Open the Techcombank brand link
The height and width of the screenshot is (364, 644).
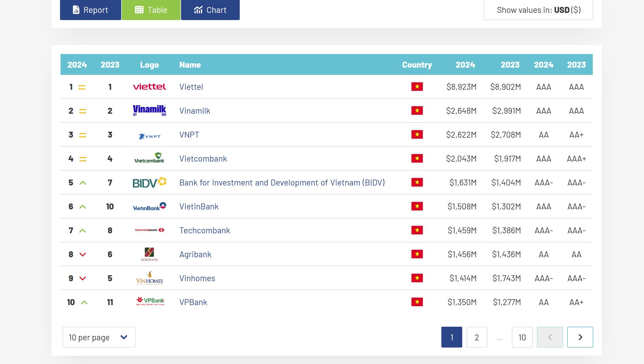pyautogui.click(x=205, y=230)
